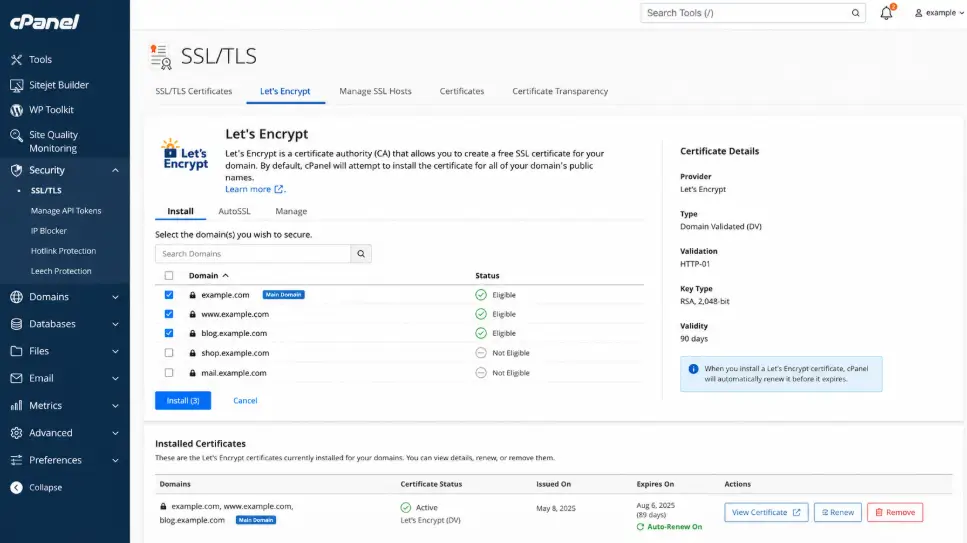
Task: Click the Metrics bar chart icon
Action: point(17,405)
